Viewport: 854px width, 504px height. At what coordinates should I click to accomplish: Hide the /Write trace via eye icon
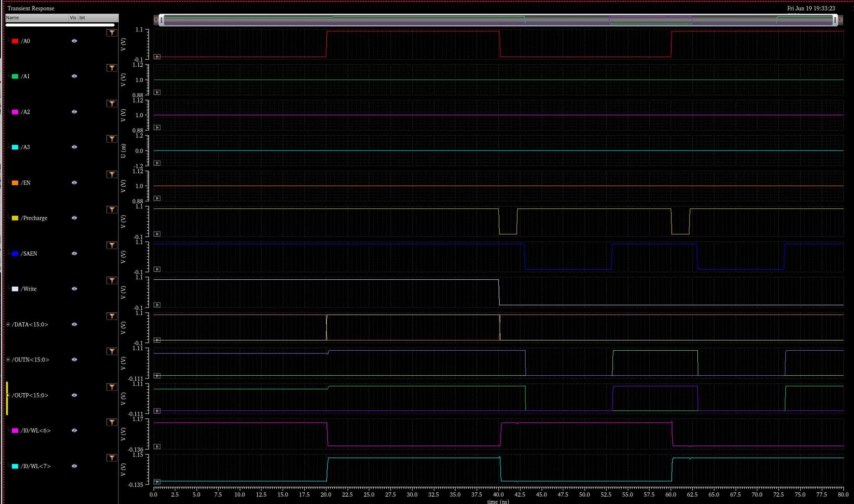[x=74, y=289]
